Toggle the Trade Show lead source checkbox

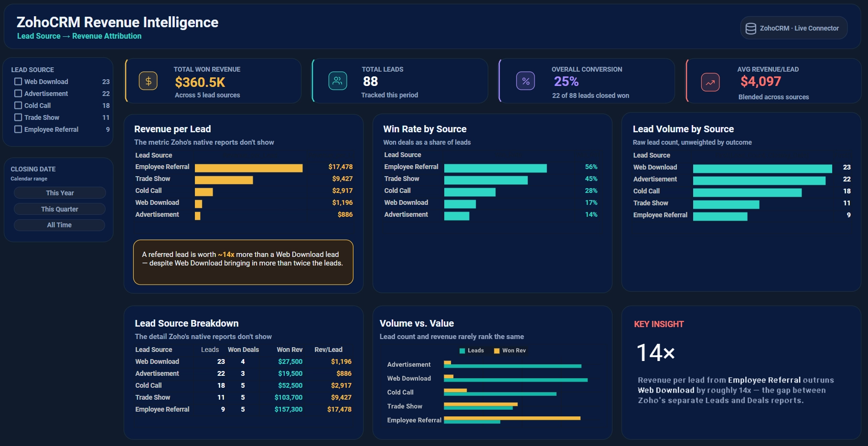coord(18,117)
